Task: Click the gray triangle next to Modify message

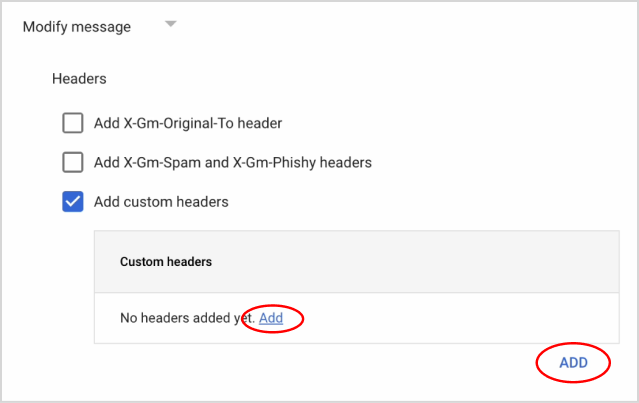Action: (170, 25)
